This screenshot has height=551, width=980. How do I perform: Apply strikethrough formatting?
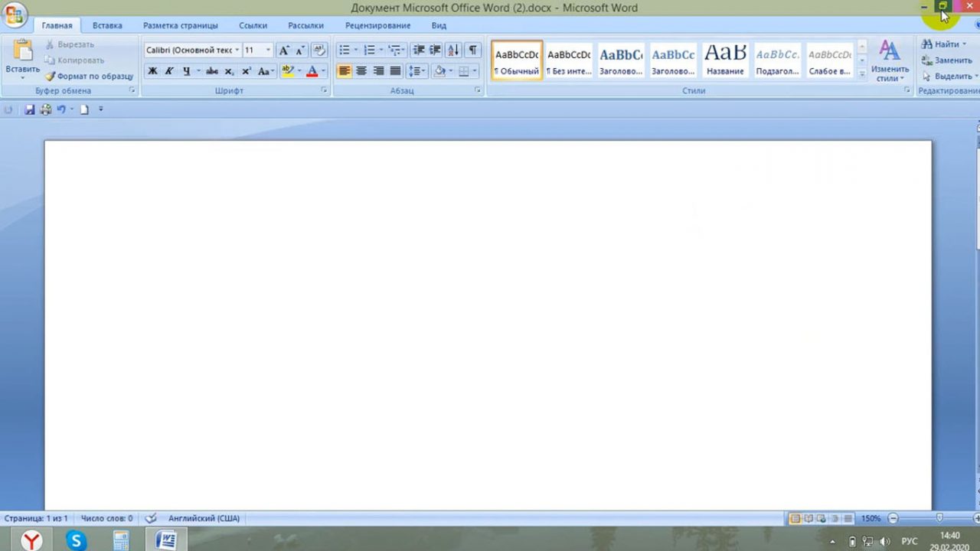click(212, 71)
